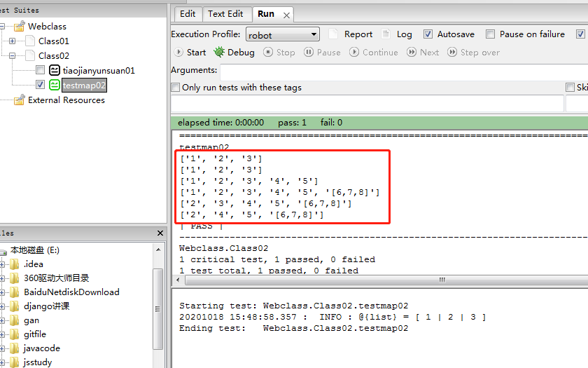Click the include tags input field
Viewport: 588px width, 368px height.
pyautogui.click(x=367, y=103)
